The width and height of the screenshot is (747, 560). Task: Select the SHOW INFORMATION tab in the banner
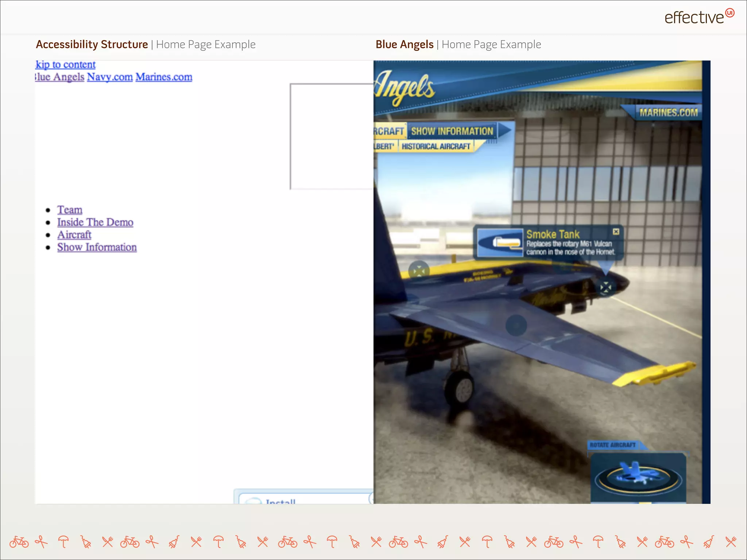pyautogui.click(x=452, y=131)
